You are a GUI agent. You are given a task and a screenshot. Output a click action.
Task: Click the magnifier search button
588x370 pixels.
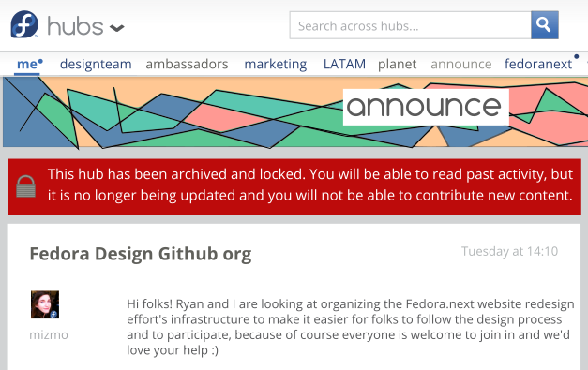point(545,25)
